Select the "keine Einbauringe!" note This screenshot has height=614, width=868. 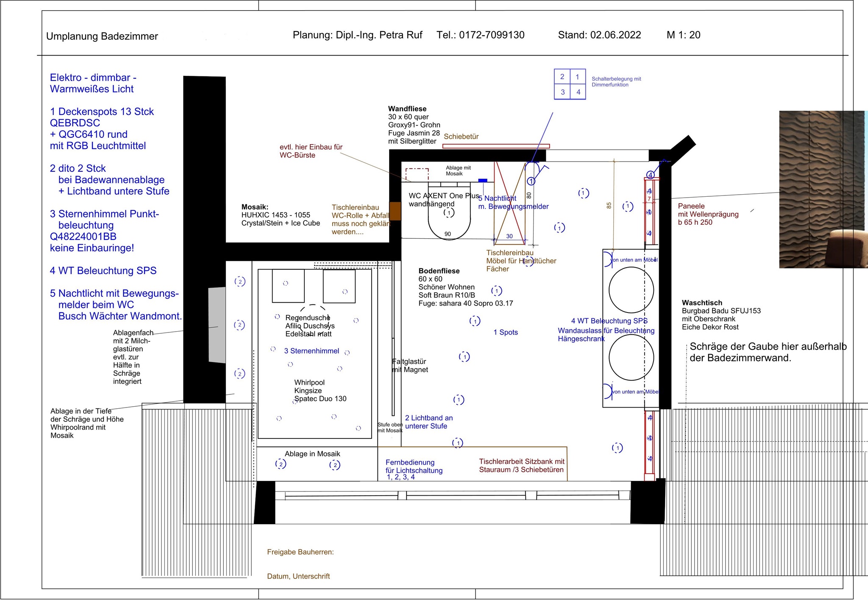[x=92, y=248]
